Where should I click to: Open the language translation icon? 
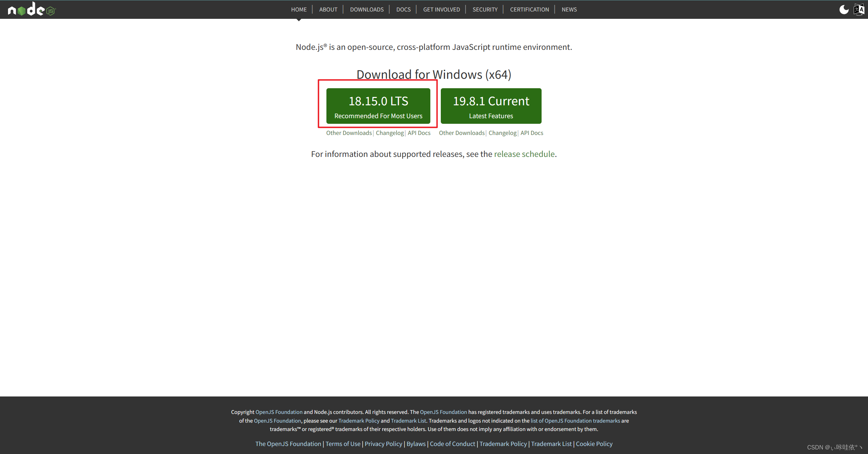(x=859, y=9)
